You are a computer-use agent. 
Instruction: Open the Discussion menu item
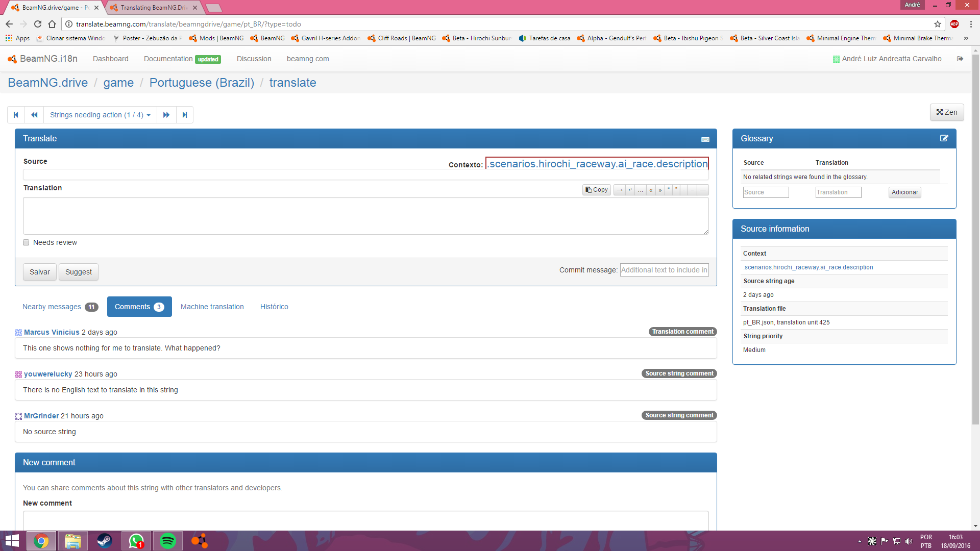click(254, 59)
